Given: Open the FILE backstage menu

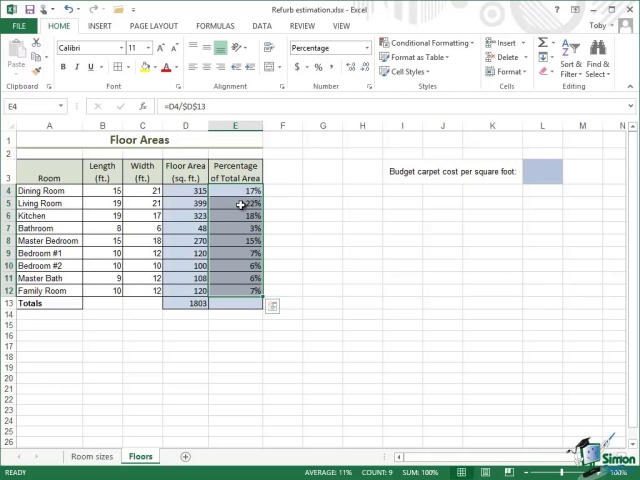Looking at the screenshot, I should [x=19, y=26].
